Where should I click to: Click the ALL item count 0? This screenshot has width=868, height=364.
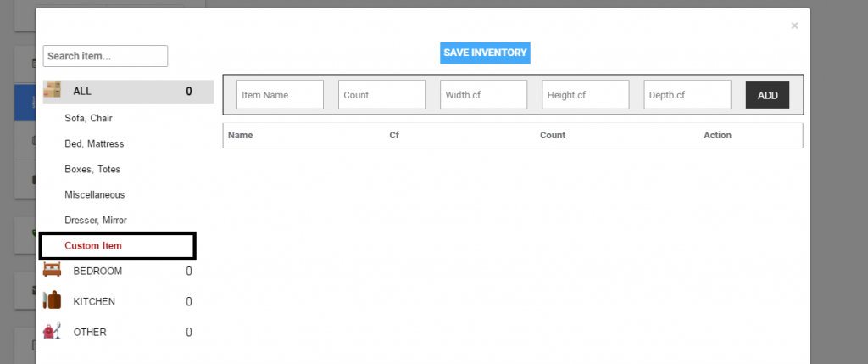pyautogui.click(x=189, y=92)
